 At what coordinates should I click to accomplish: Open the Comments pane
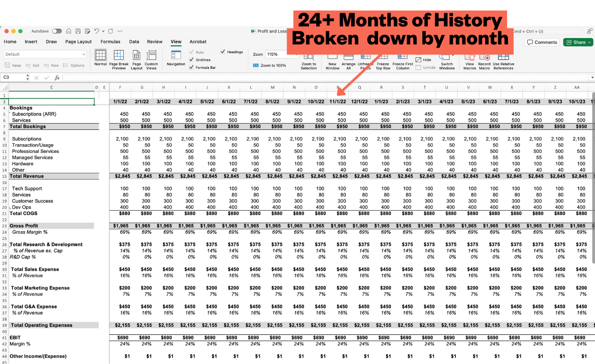(542, 42)
